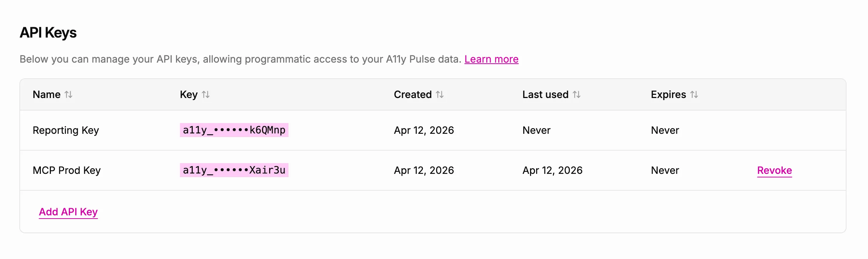Select the MCP Prod Key row

358,170
